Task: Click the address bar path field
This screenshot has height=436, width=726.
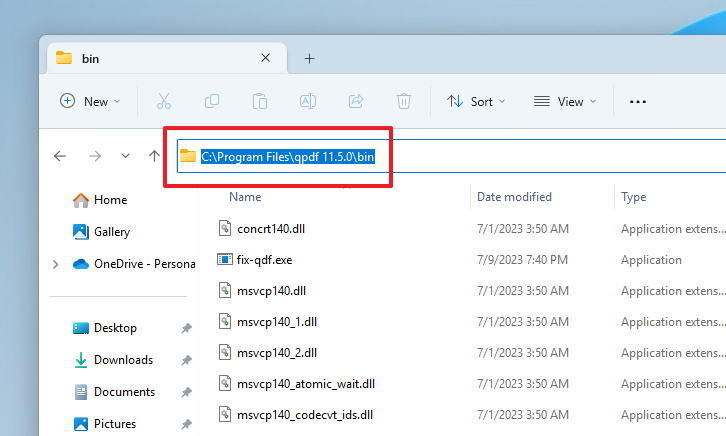Action: point(451,156)
